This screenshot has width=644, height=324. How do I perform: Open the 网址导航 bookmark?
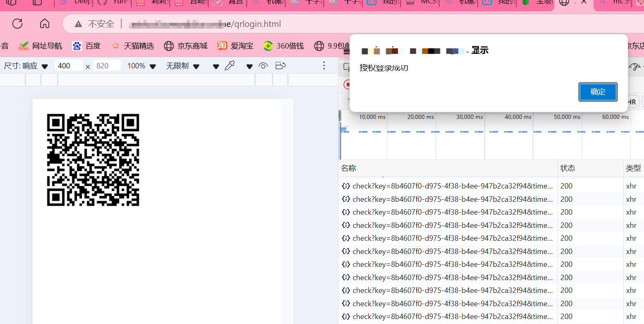(41, 46)
